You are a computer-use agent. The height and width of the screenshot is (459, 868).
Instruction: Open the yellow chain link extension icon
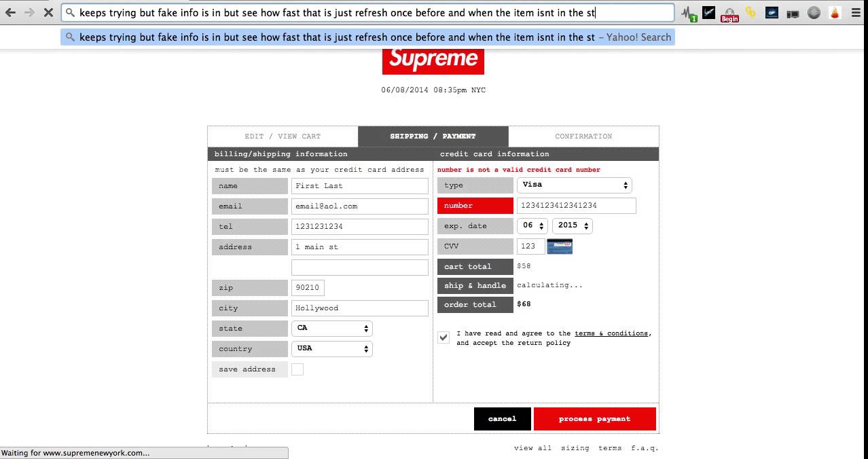tap(751, 12)
